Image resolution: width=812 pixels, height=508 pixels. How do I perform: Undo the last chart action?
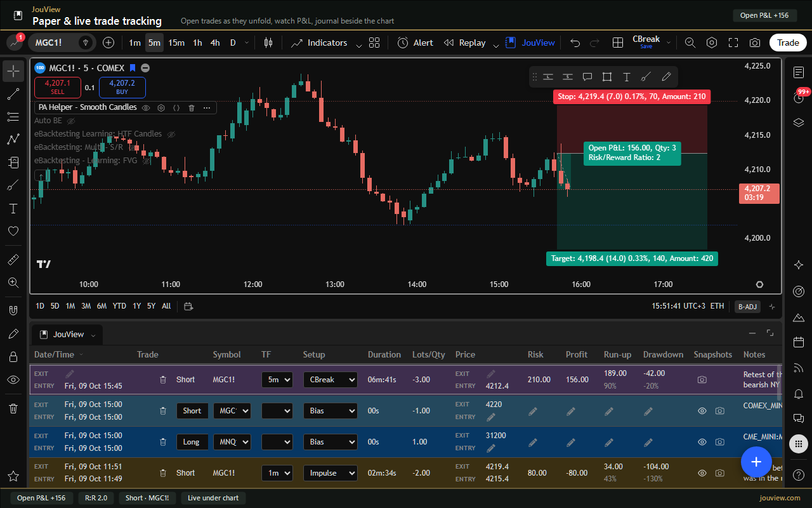pos(575,43)
